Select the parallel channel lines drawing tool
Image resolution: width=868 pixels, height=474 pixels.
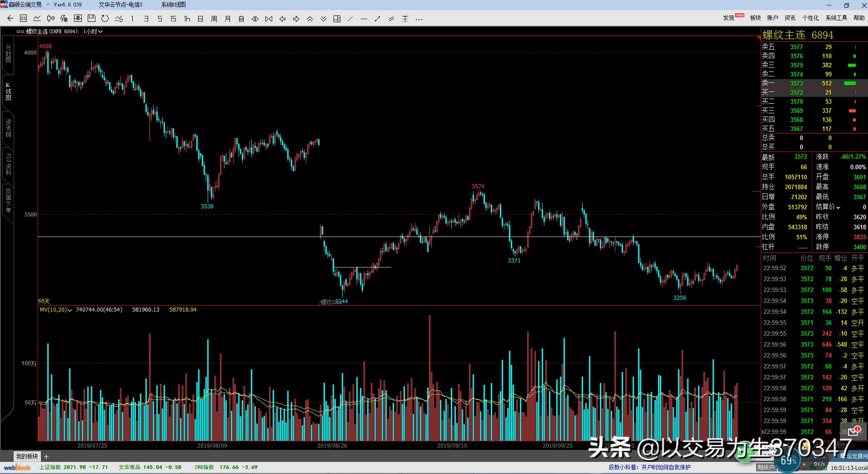tap(391, 19)
